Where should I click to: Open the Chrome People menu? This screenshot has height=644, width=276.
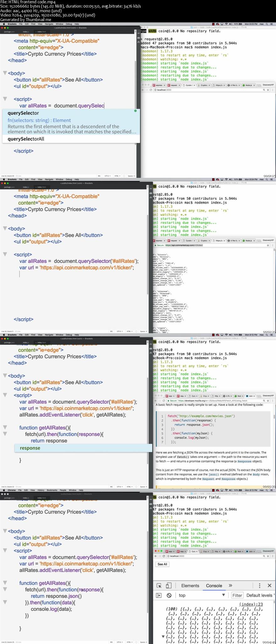click(x=63, y=490)
